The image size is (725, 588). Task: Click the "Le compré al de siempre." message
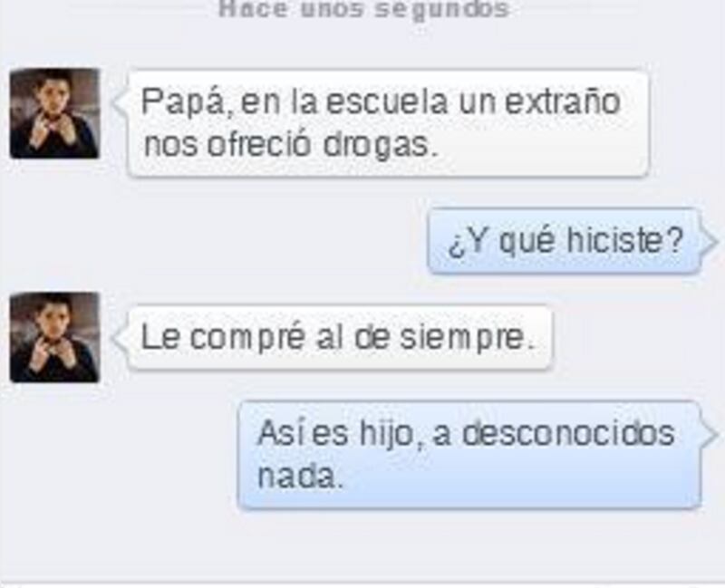pos(340,337)
